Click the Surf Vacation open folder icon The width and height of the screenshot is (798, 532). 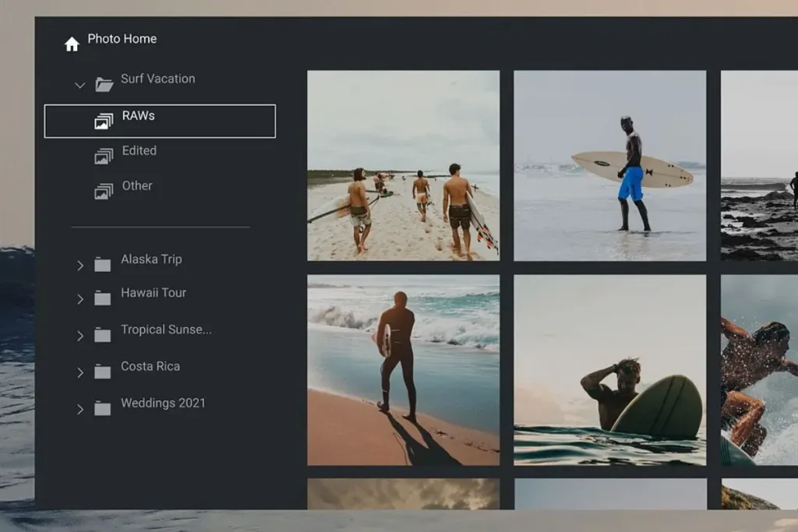(x=104, y=84)
